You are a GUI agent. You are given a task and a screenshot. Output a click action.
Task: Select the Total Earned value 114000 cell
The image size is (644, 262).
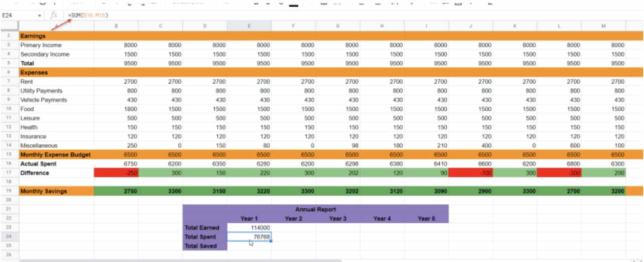pos(249,228)
